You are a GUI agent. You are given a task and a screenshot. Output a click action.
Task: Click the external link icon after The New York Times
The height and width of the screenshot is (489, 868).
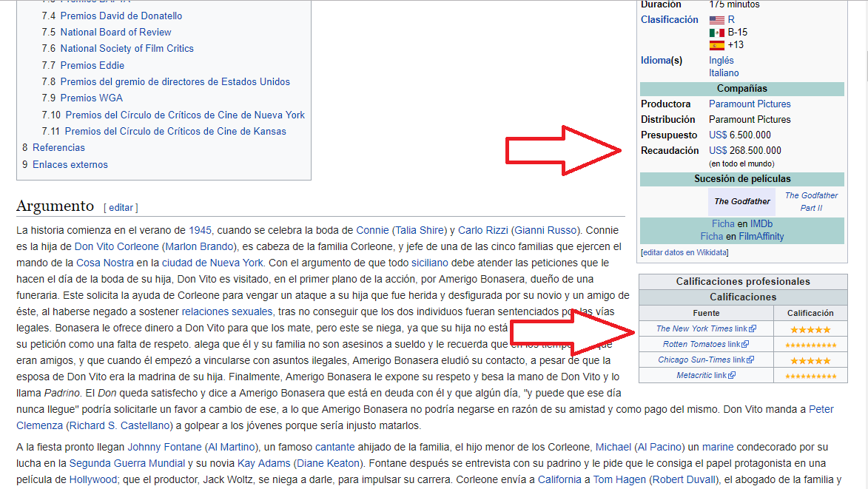point(753,328)
